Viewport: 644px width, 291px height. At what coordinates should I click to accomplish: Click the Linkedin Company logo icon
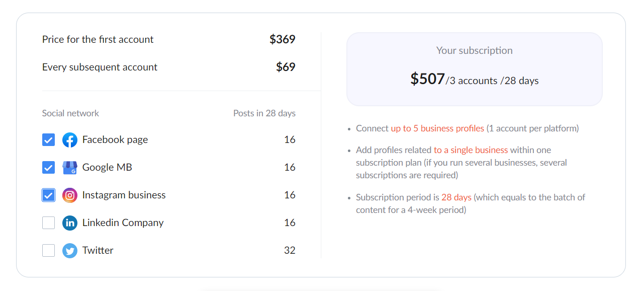point(70,223)
